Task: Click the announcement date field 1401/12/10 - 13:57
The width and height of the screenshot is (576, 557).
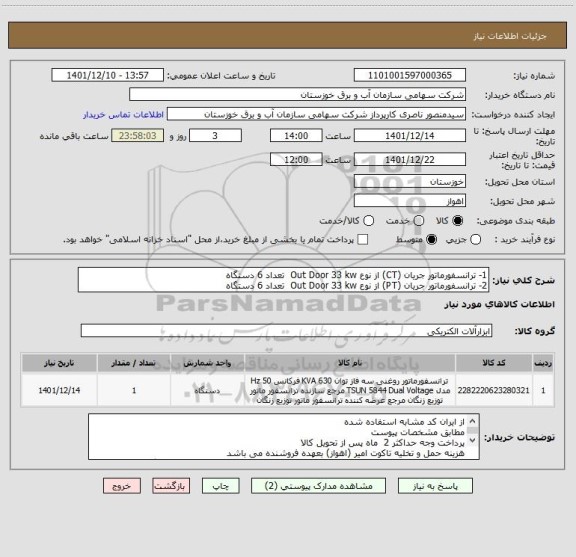Action: point(108,75)
